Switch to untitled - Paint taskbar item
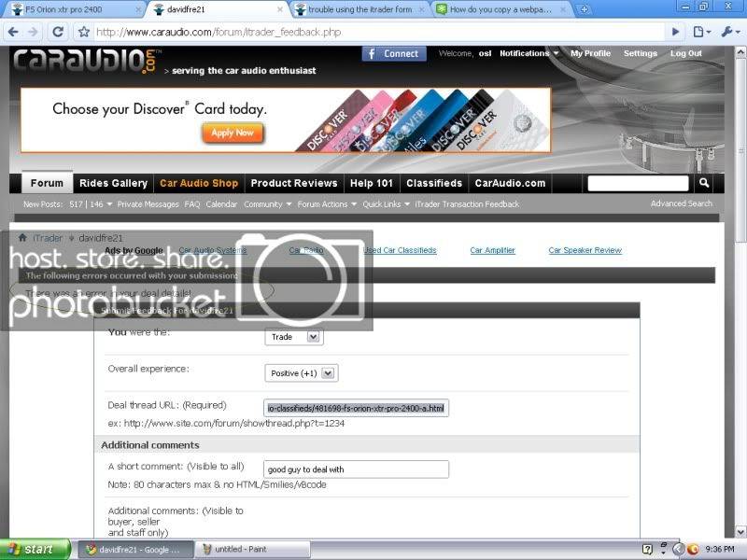 click(x=253, y=550)
